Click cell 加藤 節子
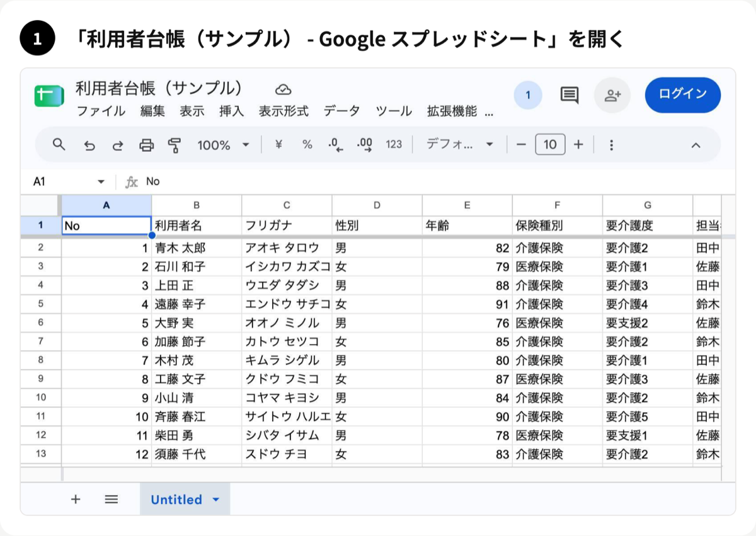The width and height of the screenshot is (756, 536). click(x=197, y=341)
